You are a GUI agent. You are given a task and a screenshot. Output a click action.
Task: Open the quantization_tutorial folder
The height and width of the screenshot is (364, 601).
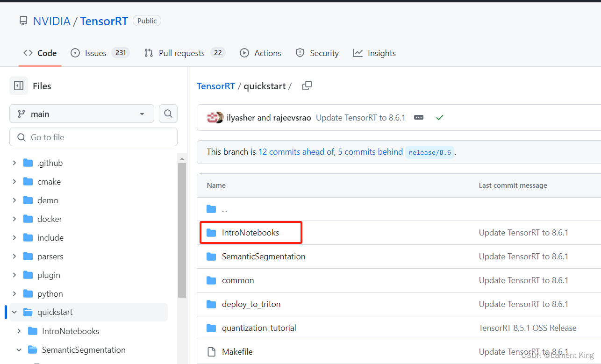259,328
